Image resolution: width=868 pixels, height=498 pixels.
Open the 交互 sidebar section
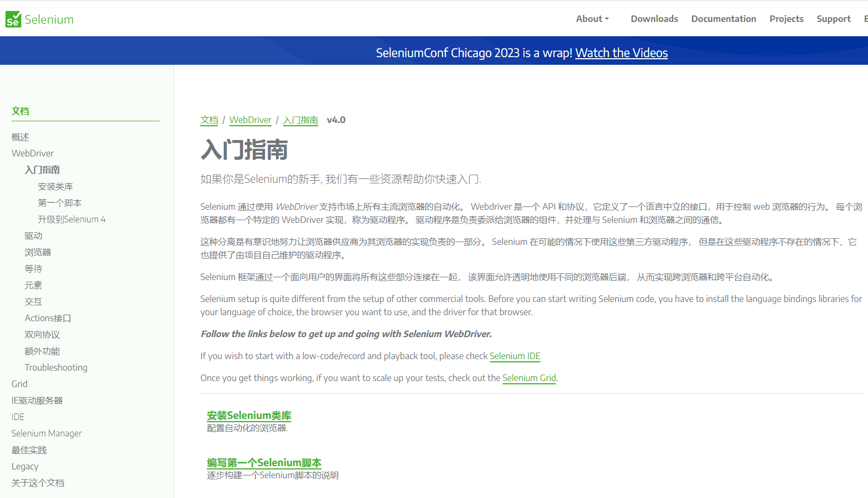point(33,301)
